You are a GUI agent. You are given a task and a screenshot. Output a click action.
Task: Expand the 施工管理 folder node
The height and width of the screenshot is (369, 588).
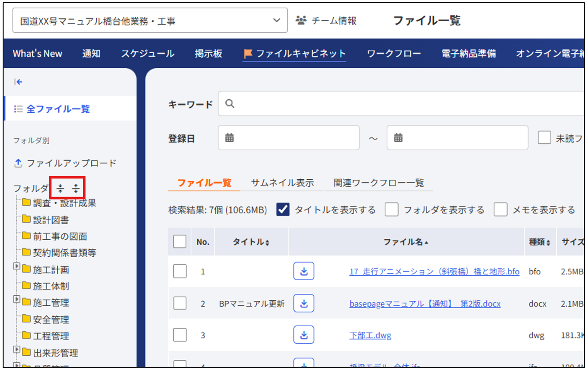pos(17,299)
